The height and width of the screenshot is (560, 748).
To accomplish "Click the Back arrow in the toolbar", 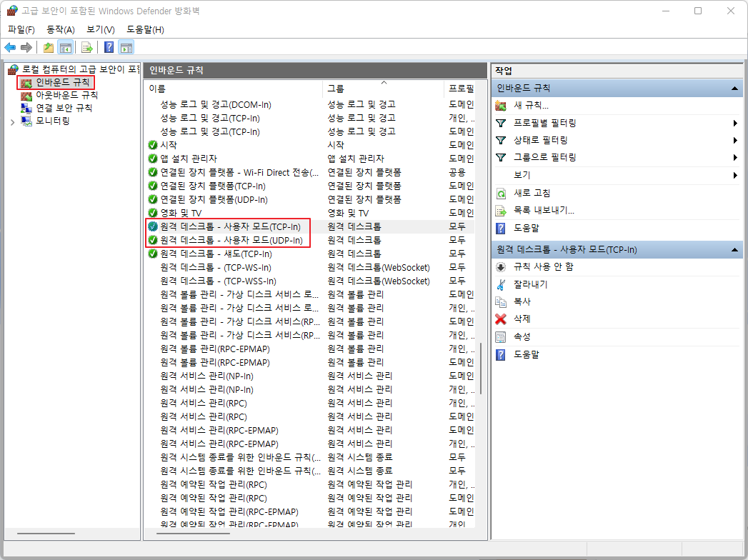I will pyautogui.click(x=10, y=47).
